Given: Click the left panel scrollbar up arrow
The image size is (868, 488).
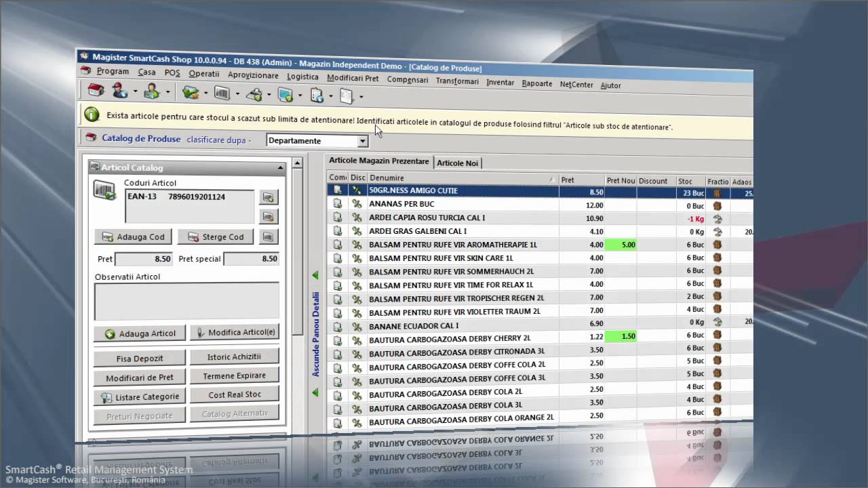Looking at the screenshot, I should [297, 163].
